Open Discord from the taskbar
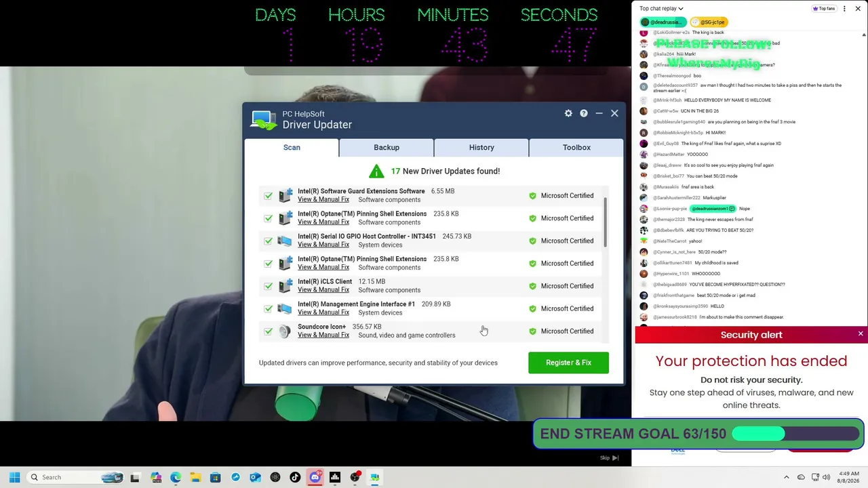 (315, 477)
